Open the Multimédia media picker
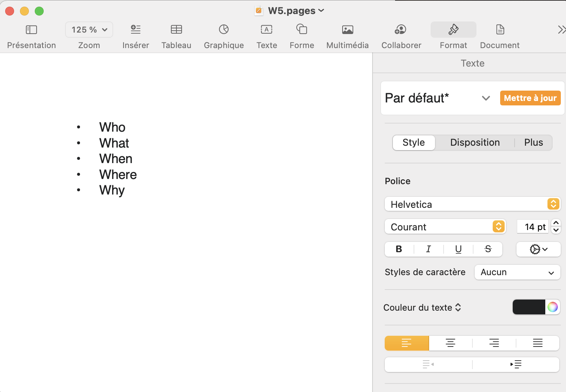 [x=347, y=30]
